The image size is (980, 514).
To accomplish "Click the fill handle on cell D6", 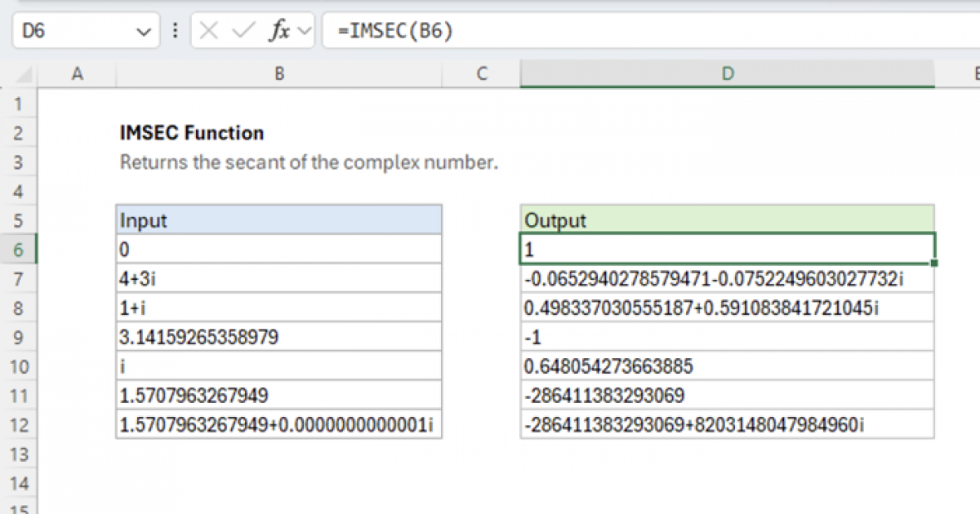I will pos(933,263).
